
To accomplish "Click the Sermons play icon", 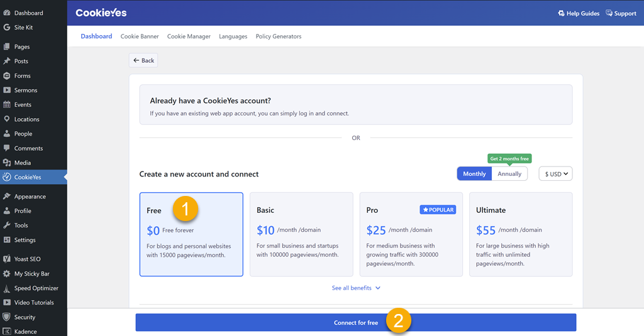I will [6, 90].
